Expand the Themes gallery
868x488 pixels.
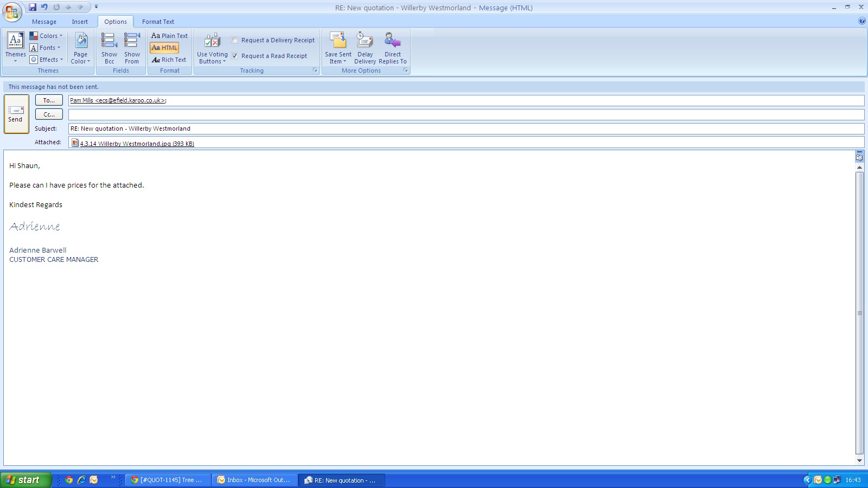coord(15,48)
